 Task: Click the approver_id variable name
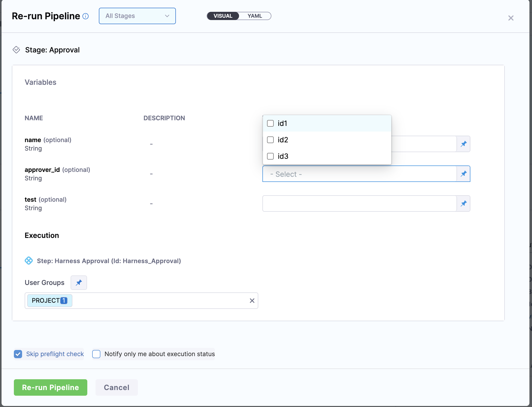42,170
